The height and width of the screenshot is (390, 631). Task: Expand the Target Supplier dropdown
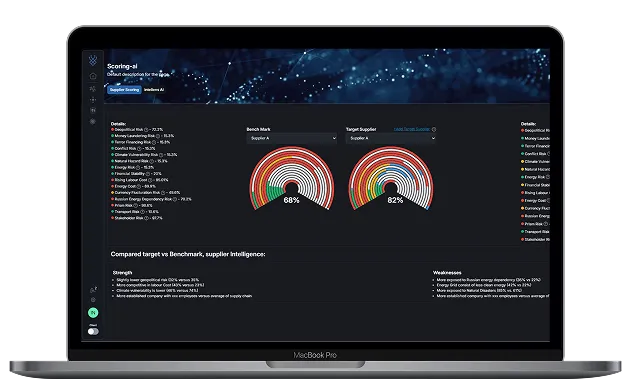390,138
